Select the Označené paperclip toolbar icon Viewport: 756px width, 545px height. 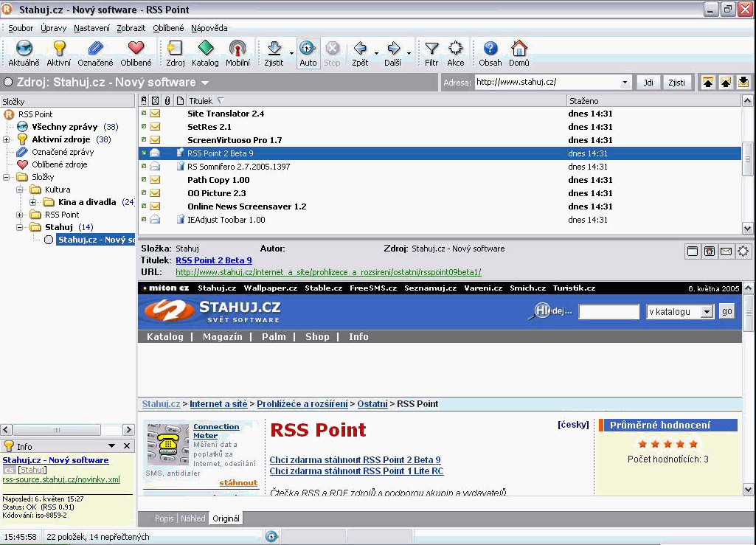click(x=95, y=48)
